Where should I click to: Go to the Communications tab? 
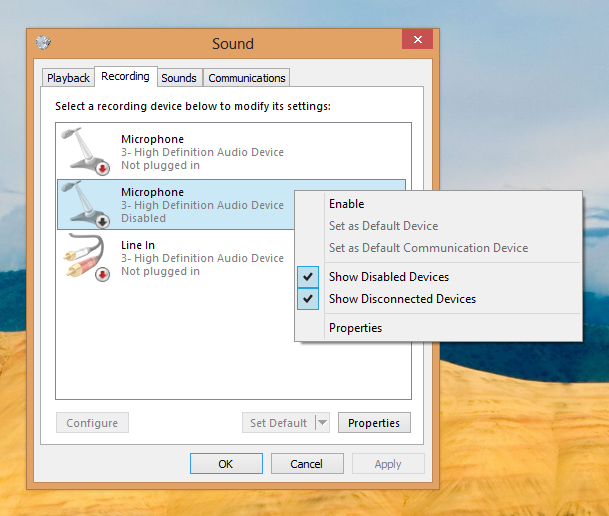(x=247, y=78)
